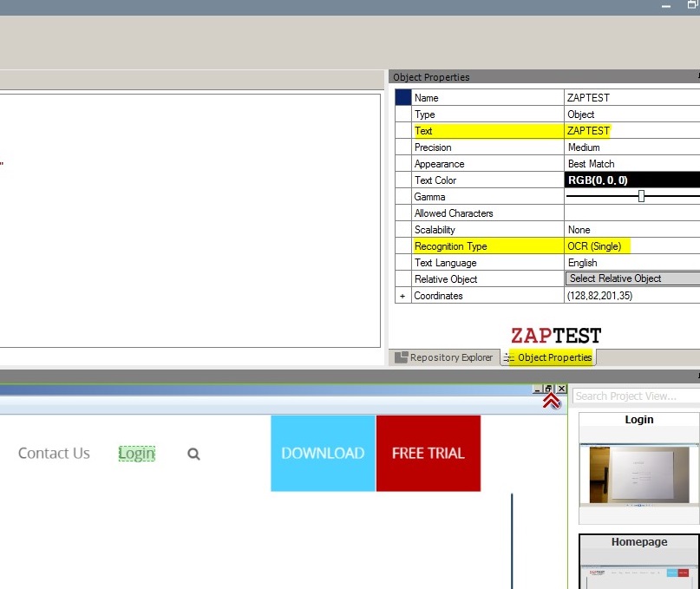Click the Search Project View field
Image resolution: width=700 pixels, height=589 pixels.
(635, 396)
